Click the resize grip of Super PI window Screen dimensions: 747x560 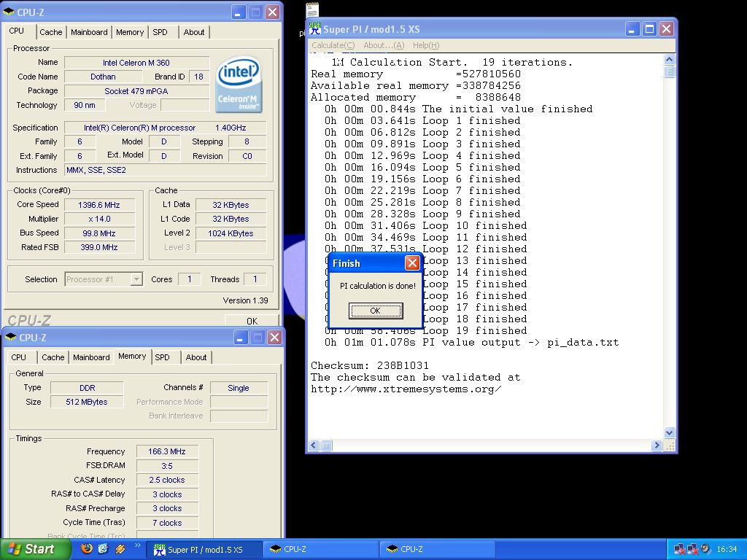[x=670, y=446]
